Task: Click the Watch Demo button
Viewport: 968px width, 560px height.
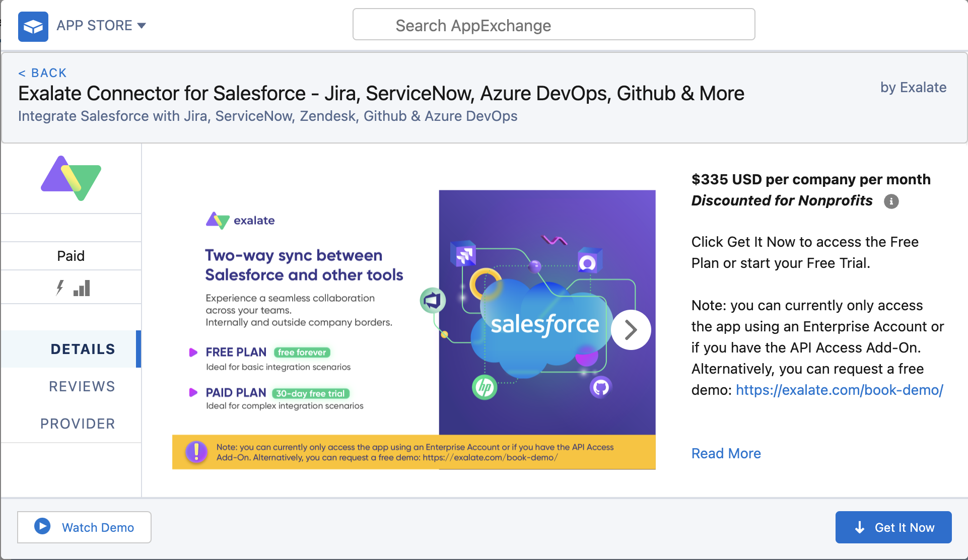Action: click(x=85, y=527)
